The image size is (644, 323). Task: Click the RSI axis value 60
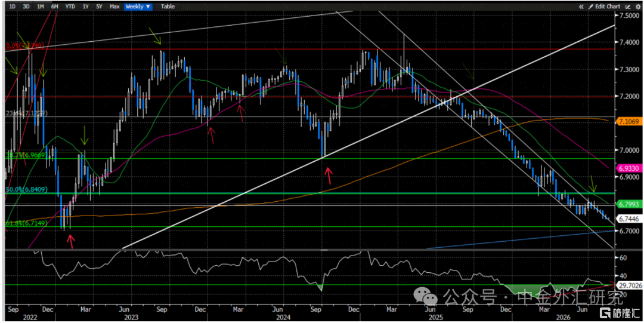tap(623, 257)
